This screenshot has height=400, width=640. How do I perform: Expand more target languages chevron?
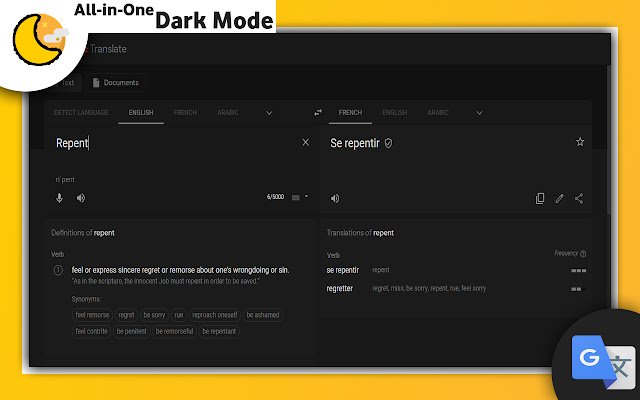coord(480,113)
